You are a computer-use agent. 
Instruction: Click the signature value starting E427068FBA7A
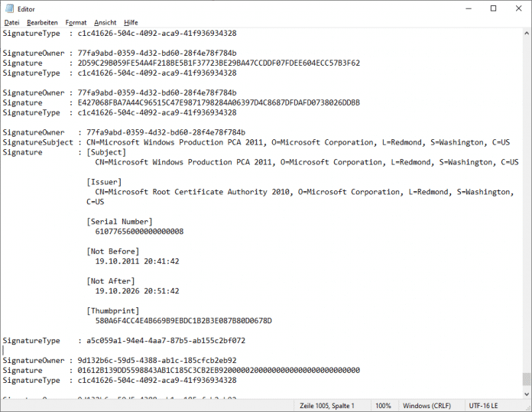219,103
